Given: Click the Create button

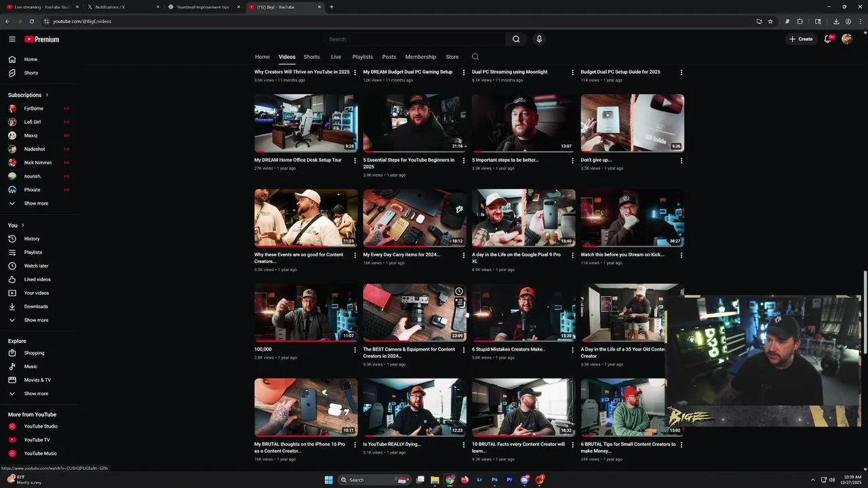Looking at the screenshot, I should (801, 39).
